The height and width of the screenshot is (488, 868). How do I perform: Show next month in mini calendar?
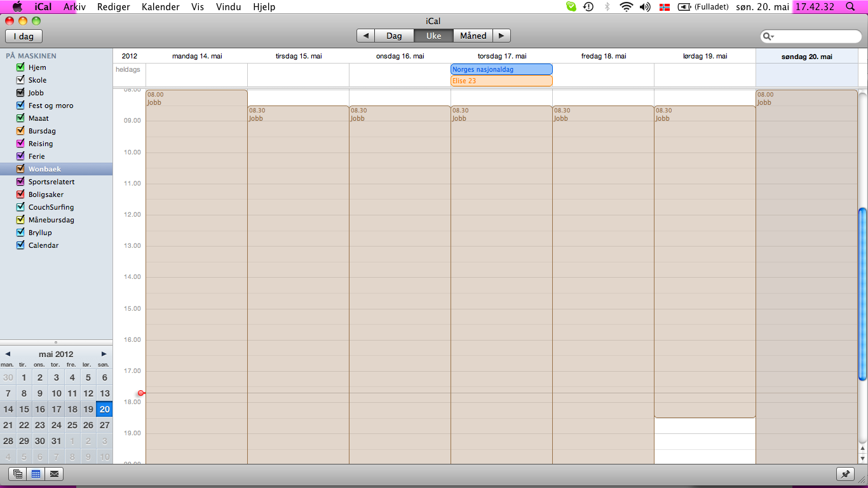tap(104, 354)
